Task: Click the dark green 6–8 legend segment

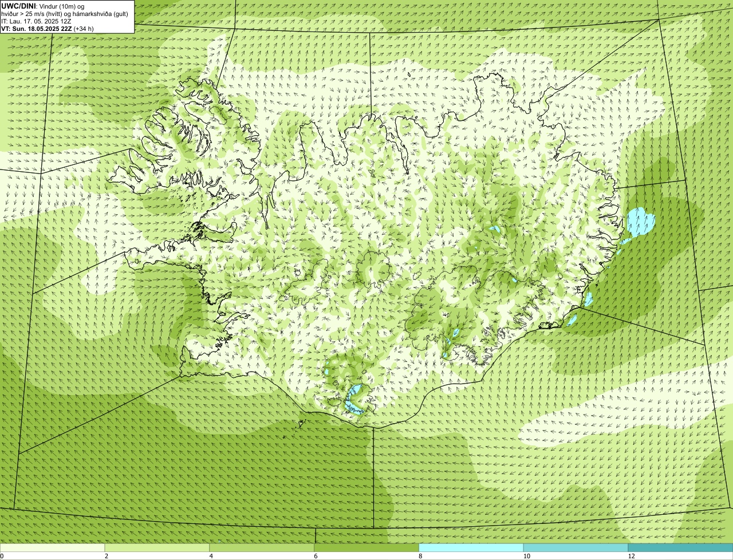Action: click(x=366, y=547)
